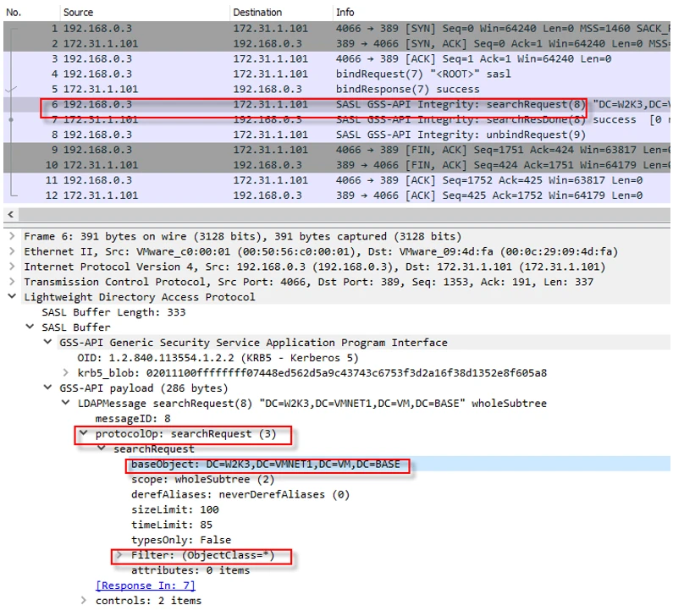673x616 pixels.
Task: Expand Internet Protocol Version 4 section
Action: tap(11, 267)
